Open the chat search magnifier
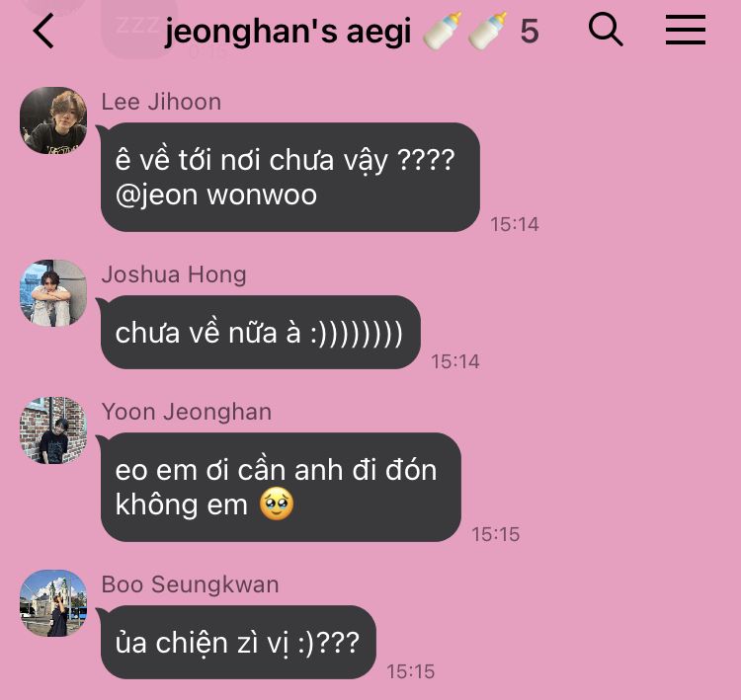This screenshot has width=741, height=700. coord(606,30)
